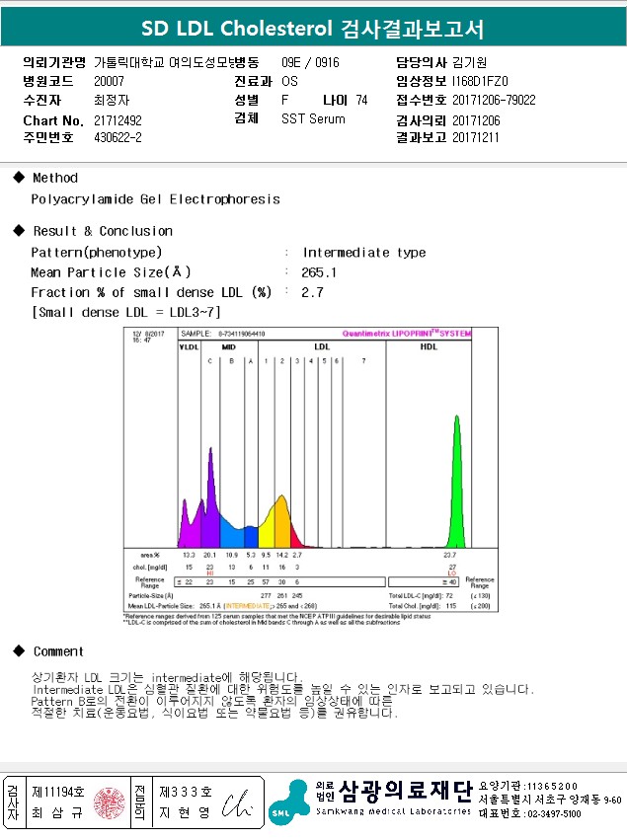
Task: Select clinical info code I168D1FZ0
Action: [480, 81]
